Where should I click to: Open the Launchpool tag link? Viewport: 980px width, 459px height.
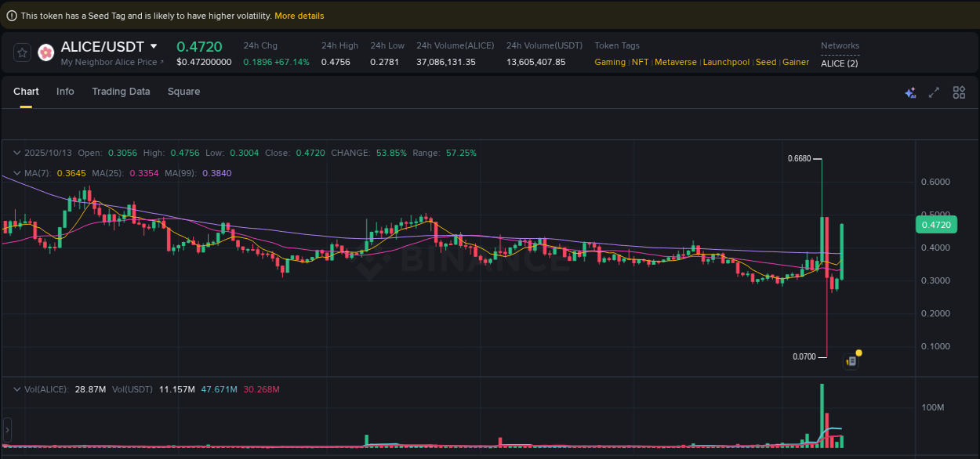pos(726,62)
